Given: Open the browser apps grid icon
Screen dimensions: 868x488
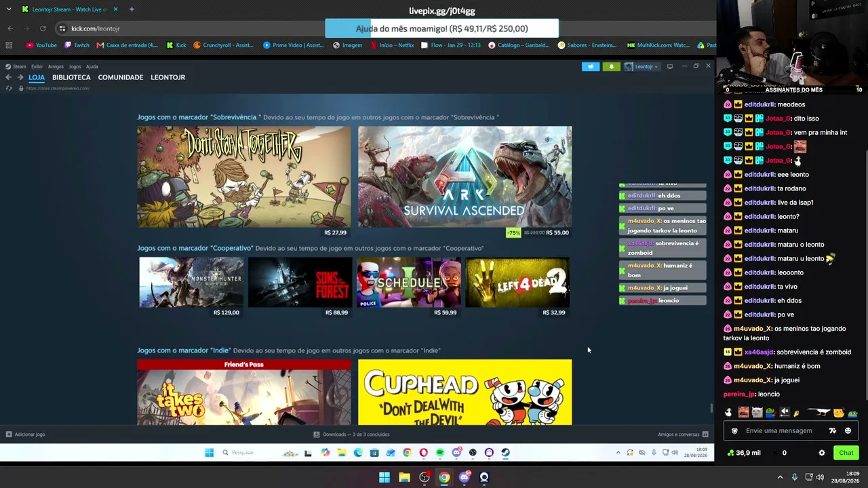Looking at the screenshot, I should (9, 45).
